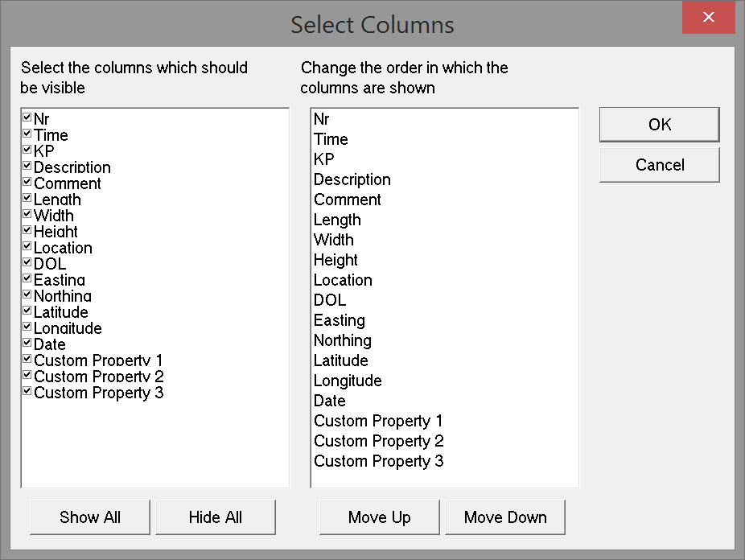Uncheck the Longitude column checkbox
The width and height of the screenshot is (745, 560).
[x=27, y=327]
